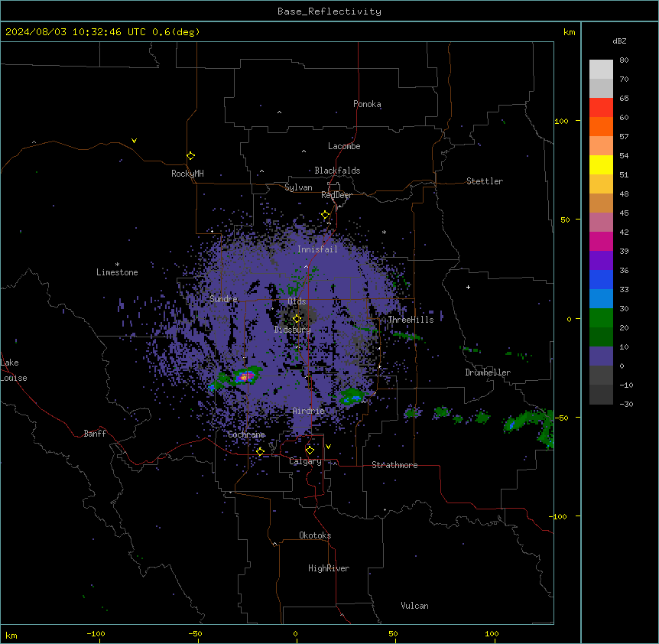Click the RedDeer city label

click(336, 195)
